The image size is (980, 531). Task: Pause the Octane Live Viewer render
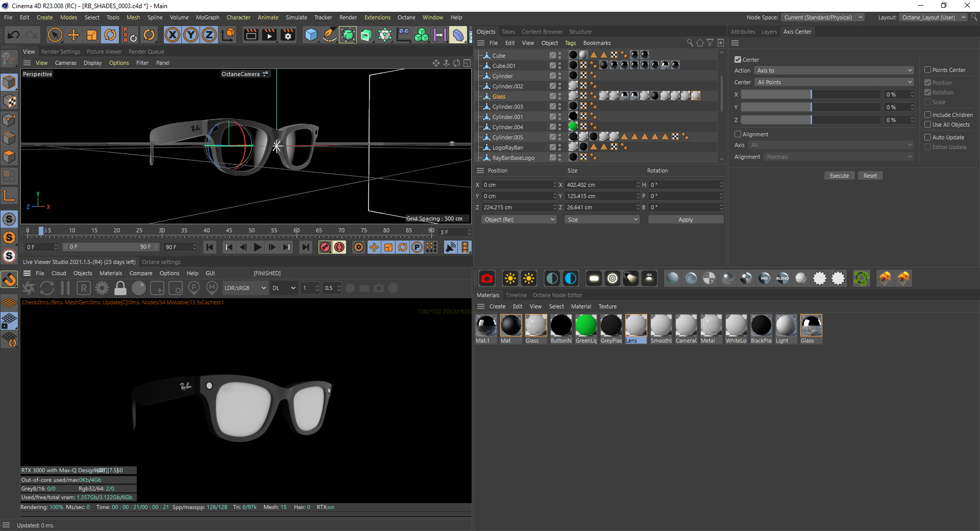pyautogui.click(x=65, y=288)
